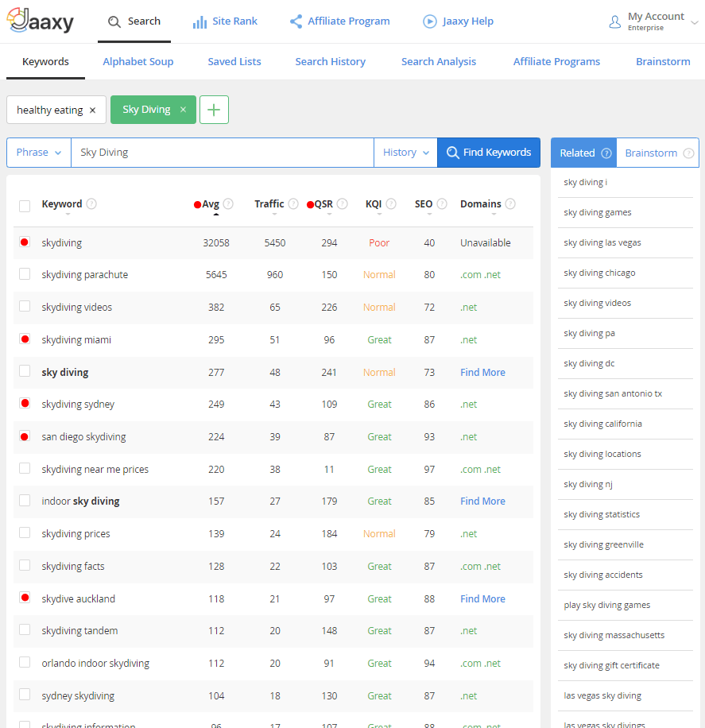Image resolution: width=705 pixels, height=728 pixels.
Task: Click .net domain for skydiving miami
Action: tap(469, 340)
